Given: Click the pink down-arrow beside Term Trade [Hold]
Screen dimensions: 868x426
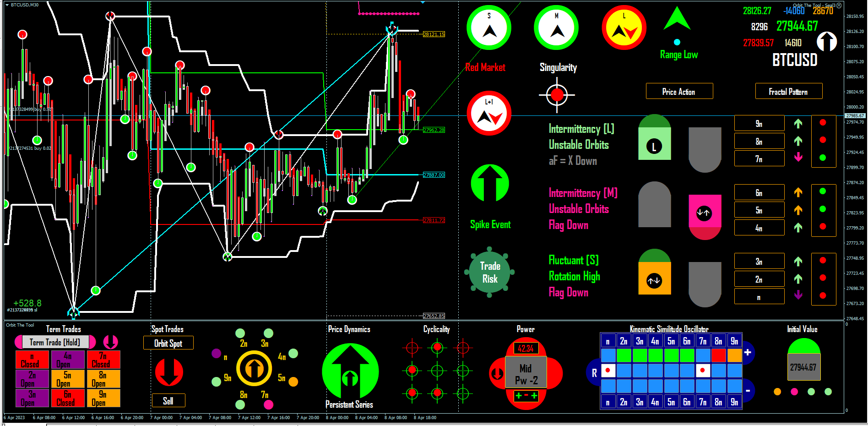Looking at the screenshot, I should (110, 342).
